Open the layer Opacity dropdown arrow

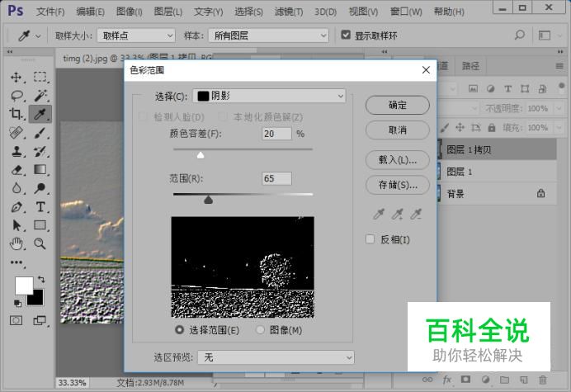[x=559, y=109]
